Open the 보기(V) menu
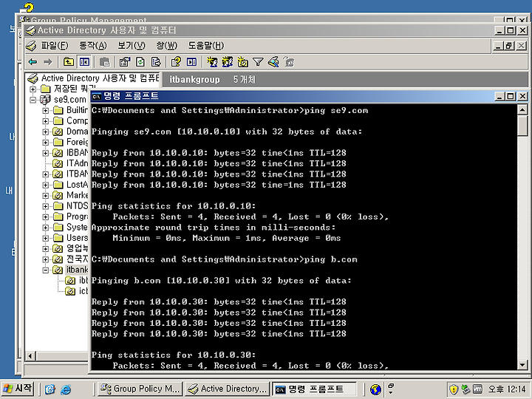532x399 pixels. (132, 46)
